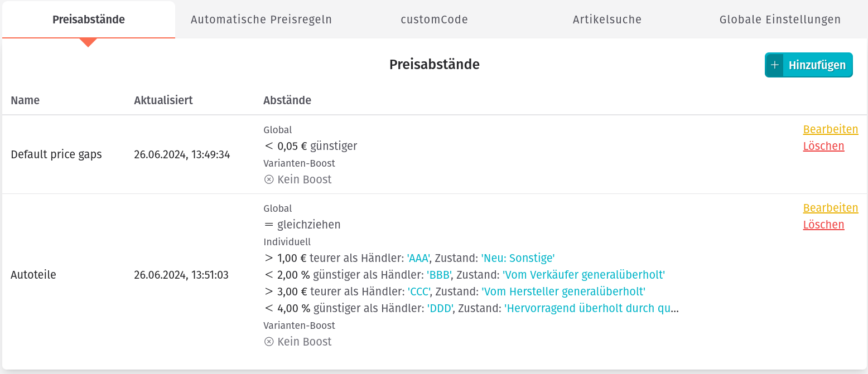The width and height of the screenshot is (868, 374).
Task: Select the Abstände column header
Action: [x=287, y=100]
